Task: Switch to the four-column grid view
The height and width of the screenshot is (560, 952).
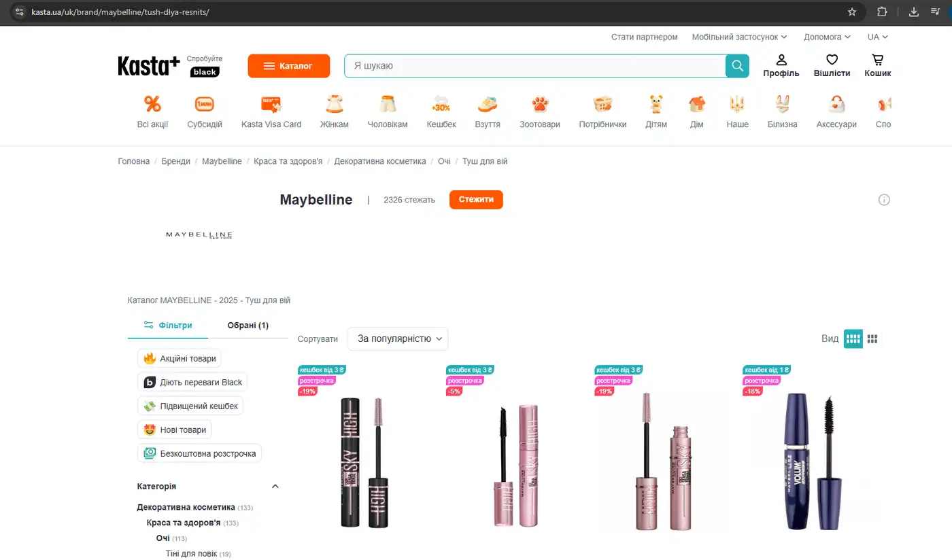Action: point(853,338)
